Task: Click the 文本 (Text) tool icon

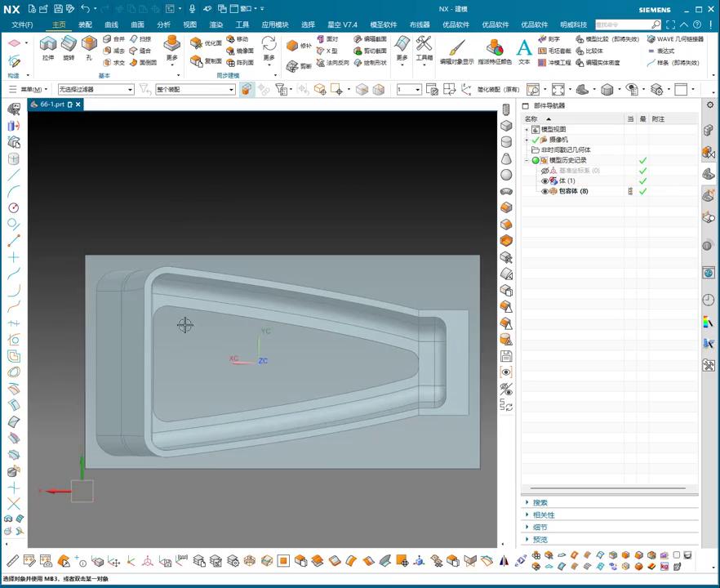Action: pos(523,47)
